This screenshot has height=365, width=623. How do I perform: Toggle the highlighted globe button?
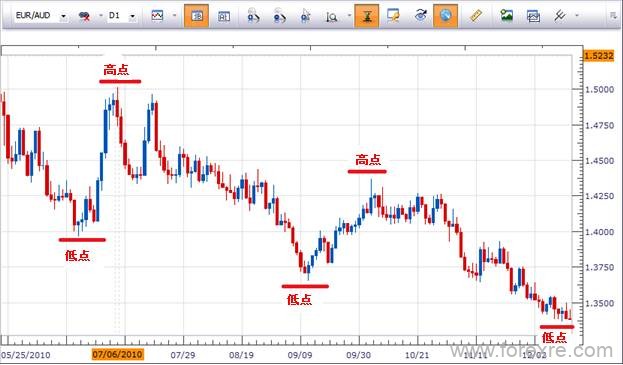point(445,16)
